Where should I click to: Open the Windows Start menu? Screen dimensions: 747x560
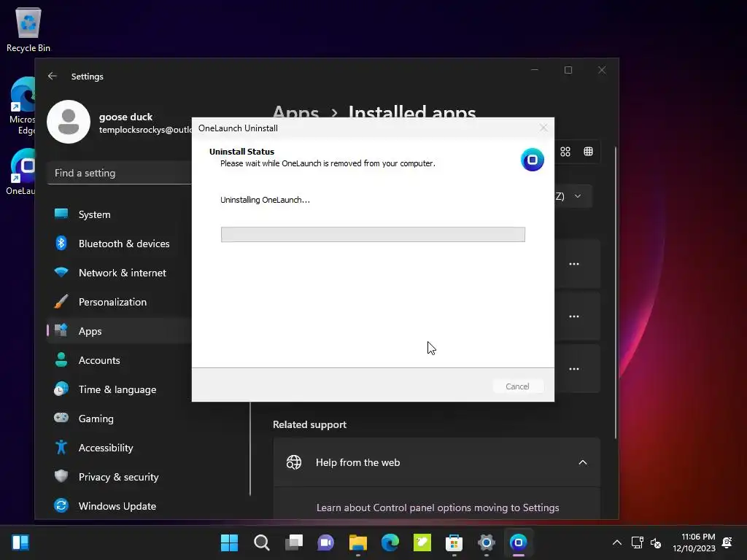229,542
